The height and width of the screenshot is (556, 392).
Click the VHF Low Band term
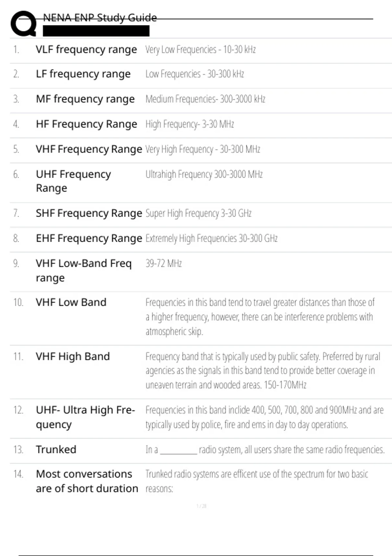point(71,302)
